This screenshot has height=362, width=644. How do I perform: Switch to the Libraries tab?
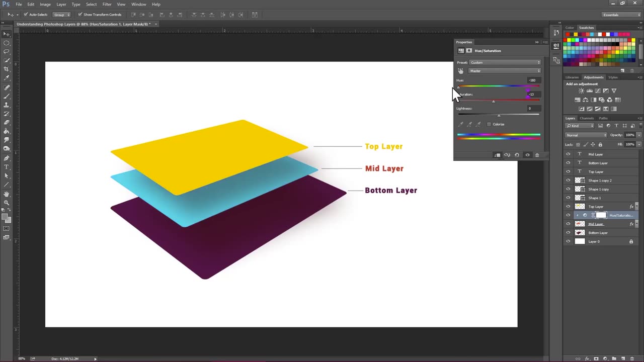[x=572, y=77]
